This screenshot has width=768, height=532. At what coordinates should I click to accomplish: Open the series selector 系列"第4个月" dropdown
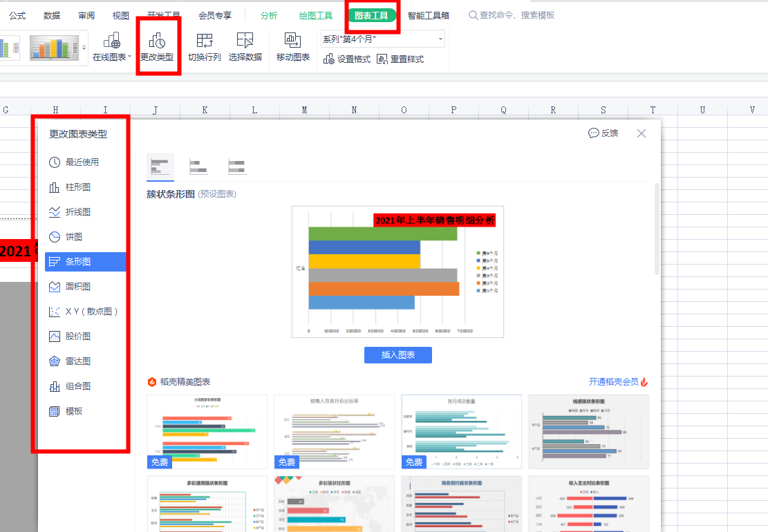(x=383, y=39)
